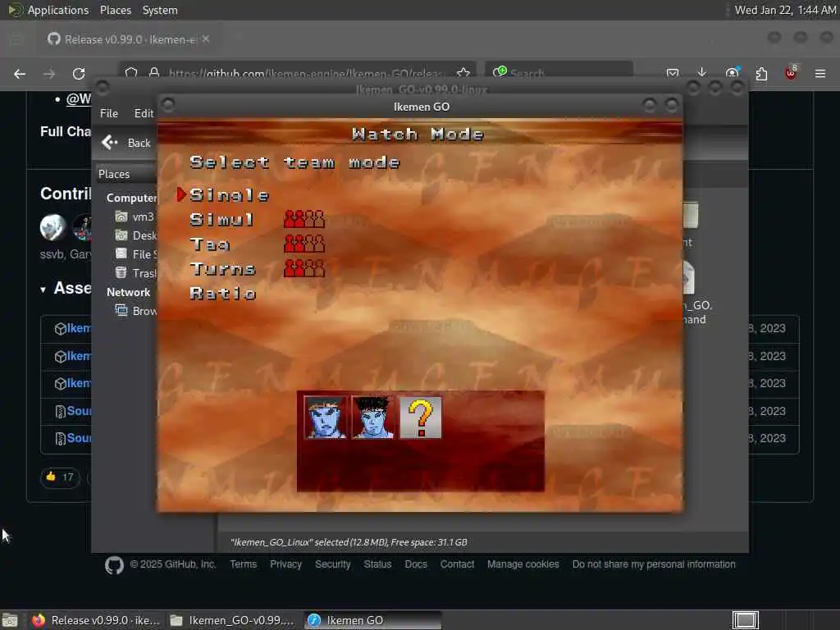The width and height of the screenshot is (840, 630).
Task: Select the Turns team mode
Action: [x=222, y=268]
